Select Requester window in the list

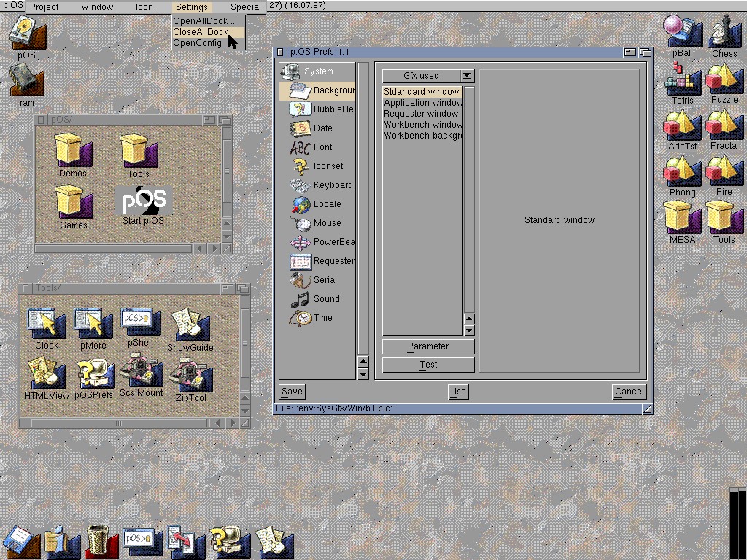coord(421,114)
